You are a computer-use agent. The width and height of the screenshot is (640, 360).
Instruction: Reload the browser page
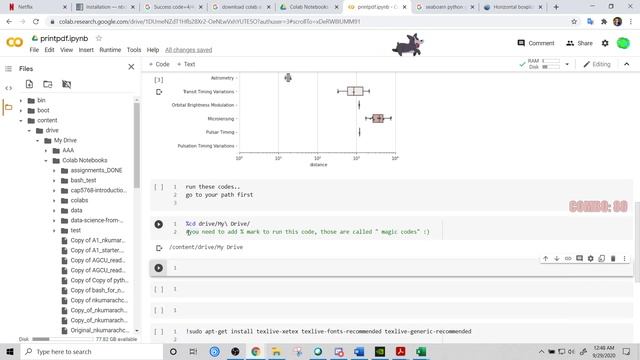pos(36,21)
